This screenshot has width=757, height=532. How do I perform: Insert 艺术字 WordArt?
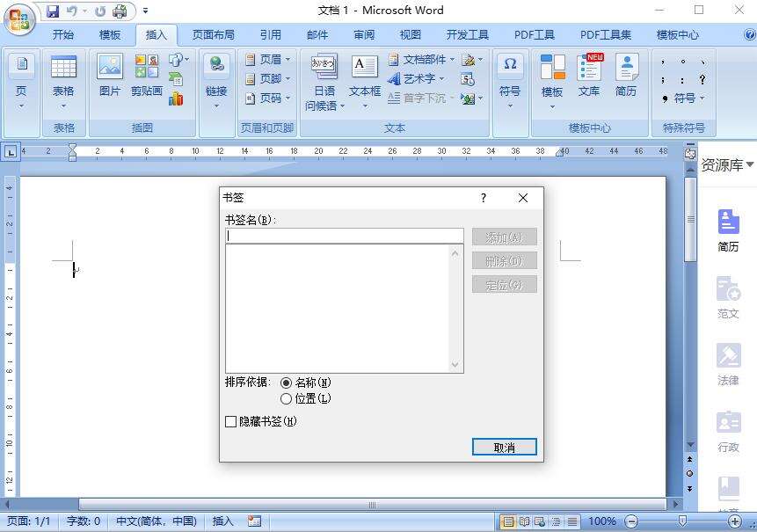[x=416, y=78]
